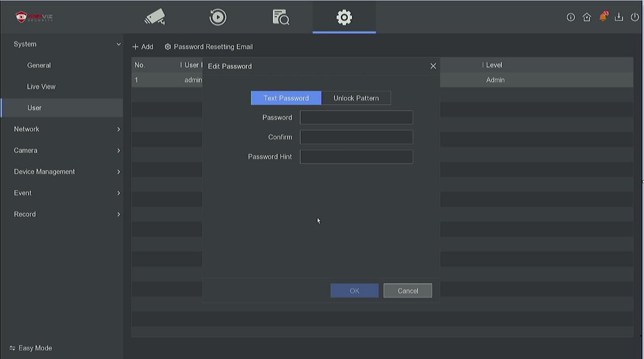Viewport: 644px width, 359px height.
Task: Switch to Easy Mode
Action: pos(31,348)
